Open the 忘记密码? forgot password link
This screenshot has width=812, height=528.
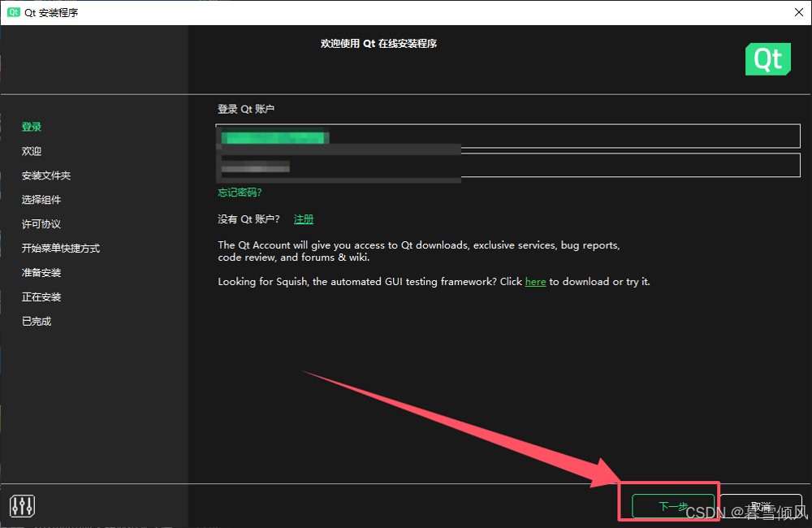(240, 193)
